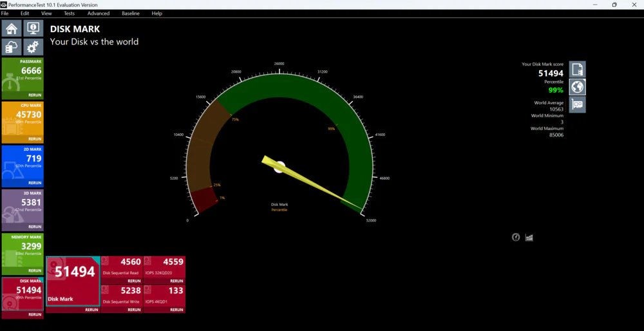Open the System Information monitor icon

(33, 29)
